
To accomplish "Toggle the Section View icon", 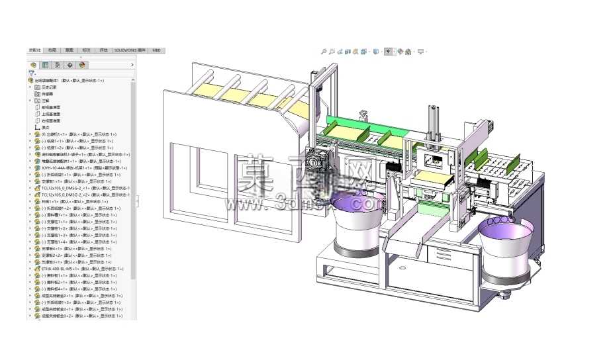I will (x=348, y=52).
